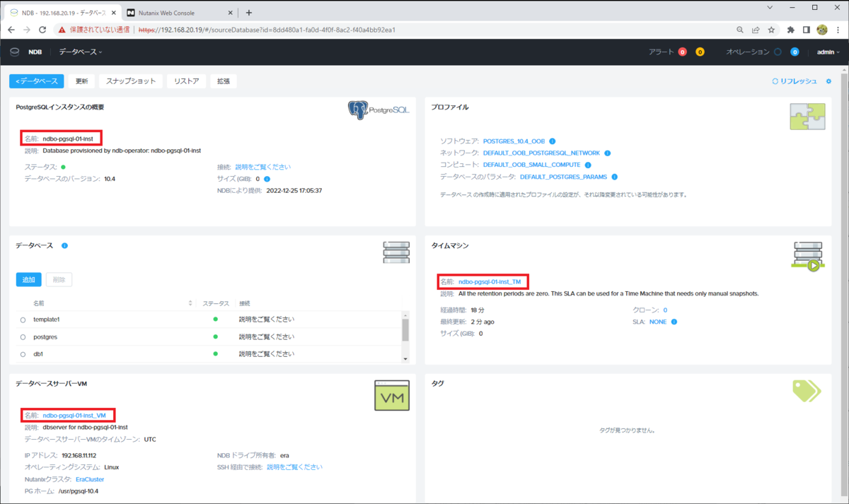Open the POSTGRES_10.4_OOB software profile link
This screenshot has width=849, height=504.
click(x=514, y=141)
